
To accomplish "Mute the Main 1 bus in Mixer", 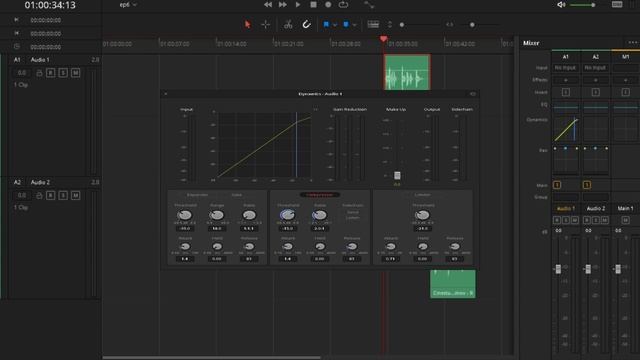I will 626,220.
